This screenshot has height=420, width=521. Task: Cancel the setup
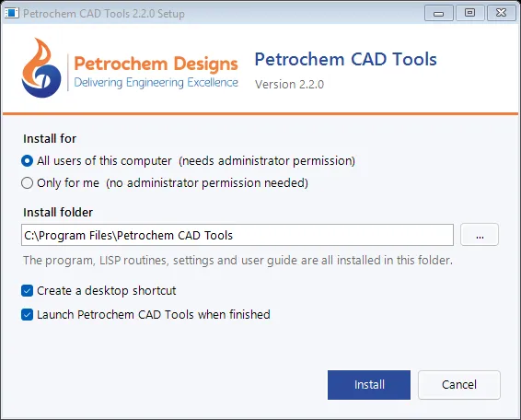pyautogui.click(x=458, y=385)
